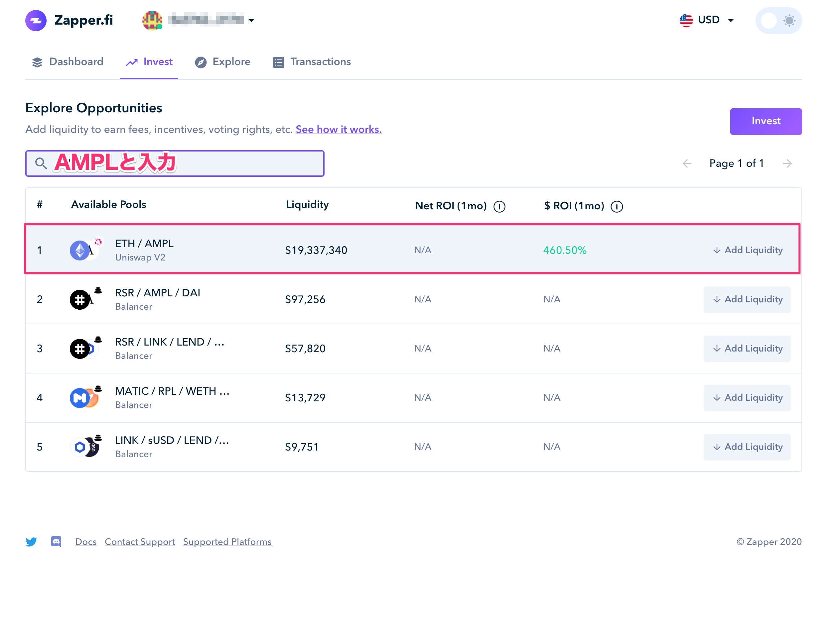Click Net ROI info icon

coord(499,206)
